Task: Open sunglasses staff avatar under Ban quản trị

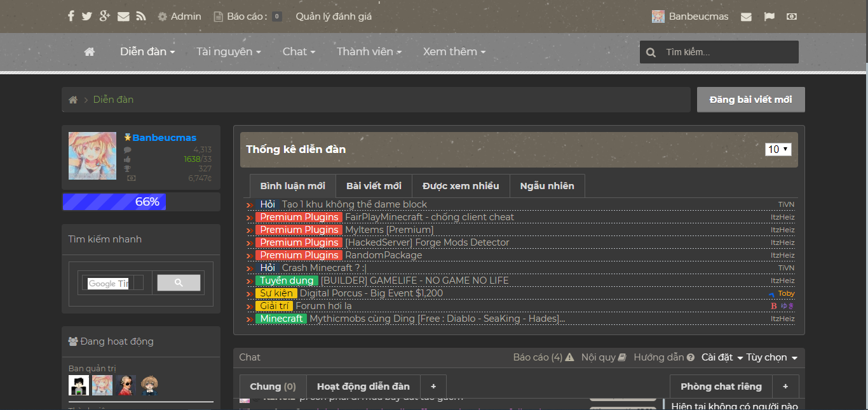Action: pos(126,385)
